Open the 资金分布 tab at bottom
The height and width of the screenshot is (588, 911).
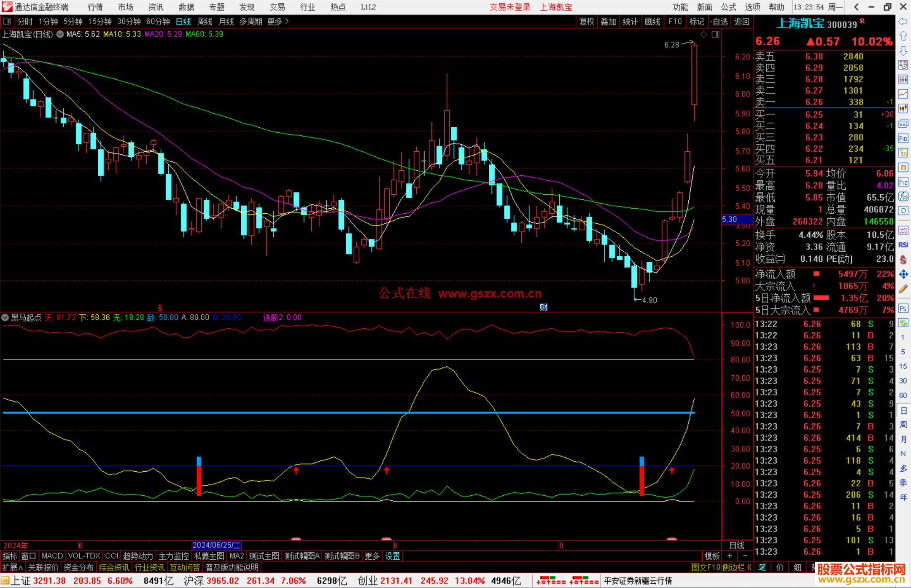coord(78,567)
